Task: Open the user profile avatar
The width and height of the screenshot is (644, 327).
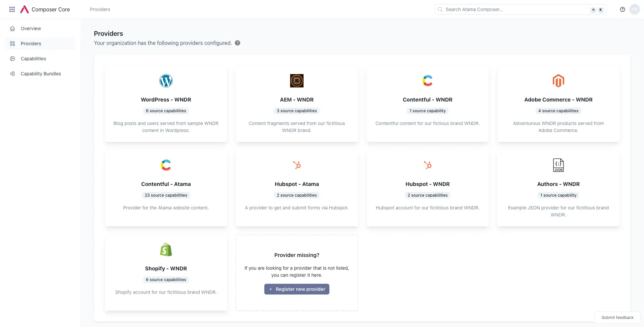Action: pyautogui.click(x=634, y=9)
